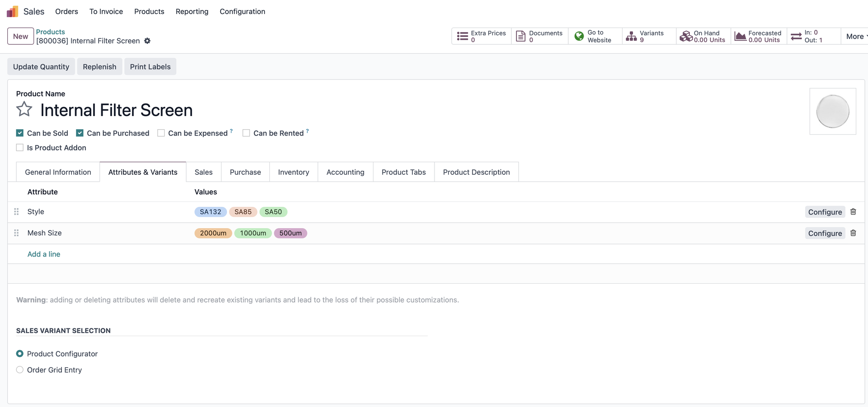This screenshot has width=868, height=407.
Task: Click the gear icon beside product breadcrumb
Action: tap(147, 41)
